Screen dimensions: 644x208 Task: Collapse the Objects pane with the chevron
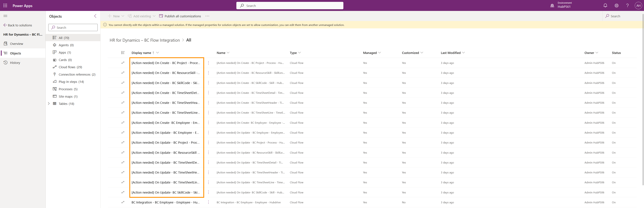click(x=95, y=16)
